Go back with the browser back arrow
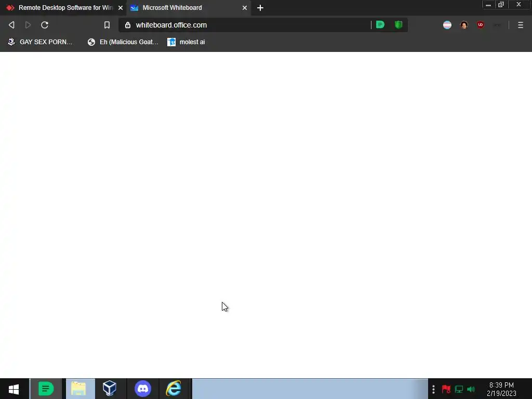The height and width of the screenshot is (399, 532). (x=11, y=25)
